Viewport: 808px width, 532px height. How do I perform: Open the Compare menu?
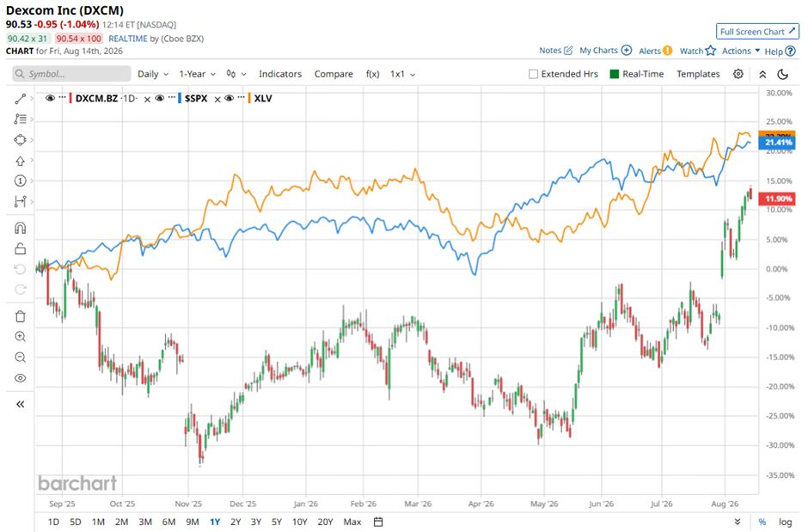tap(334, 74)
